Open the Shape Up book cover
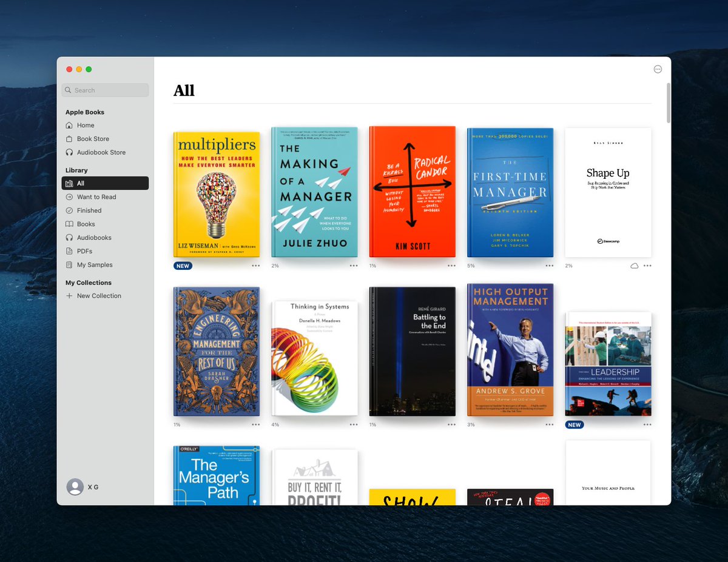Screen dimensions: 728x562 coord(608,192)
